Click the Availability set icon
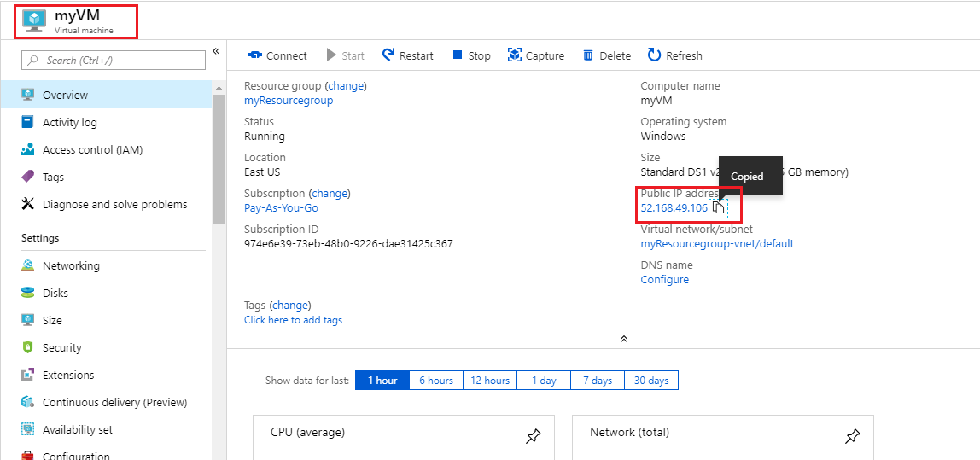Image resolution: width=980 pixels, height=460 pixels. point(27,429)
